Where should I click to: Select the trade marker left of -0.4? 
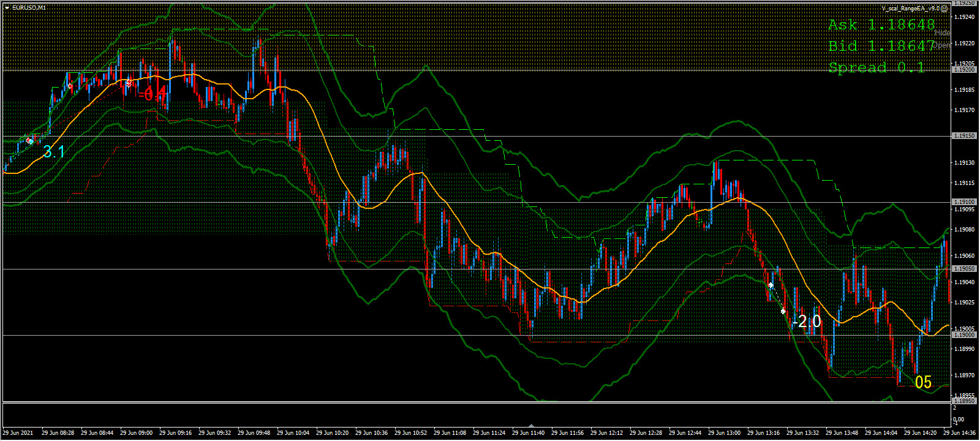point(129,82)
